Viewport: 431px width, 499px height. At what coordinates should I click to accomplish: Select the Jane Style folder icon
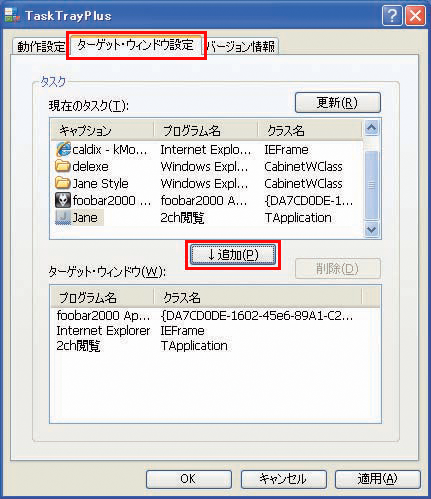pos(63,183)
